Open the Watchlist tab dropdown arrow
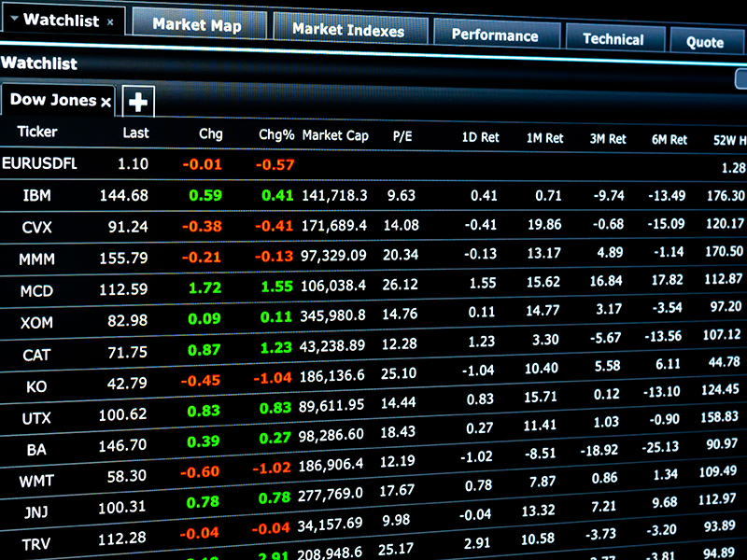This screenshot has width=747, height=560. click(14, 19)
